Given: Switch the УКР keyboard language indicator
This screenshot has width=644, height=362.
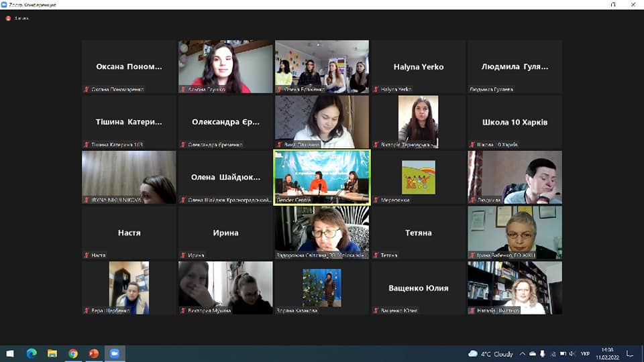Looking at the screenshot, I should (585, 354).
